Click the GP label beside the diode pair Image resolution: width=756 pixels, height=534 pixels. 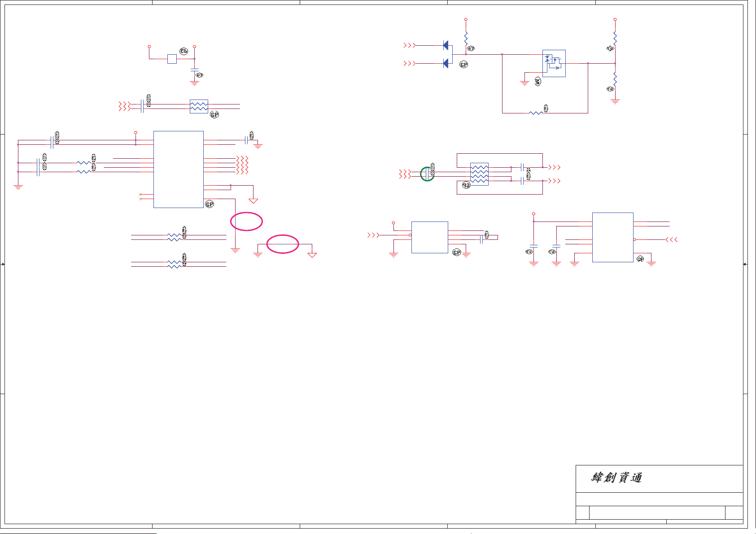[464, 65]
